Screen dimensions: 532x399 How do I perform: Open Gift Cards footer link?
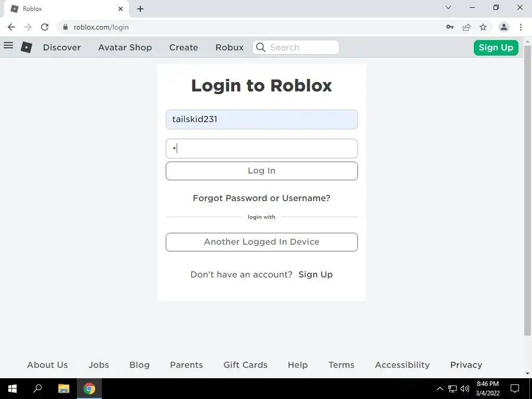click(x=245, y=365)
